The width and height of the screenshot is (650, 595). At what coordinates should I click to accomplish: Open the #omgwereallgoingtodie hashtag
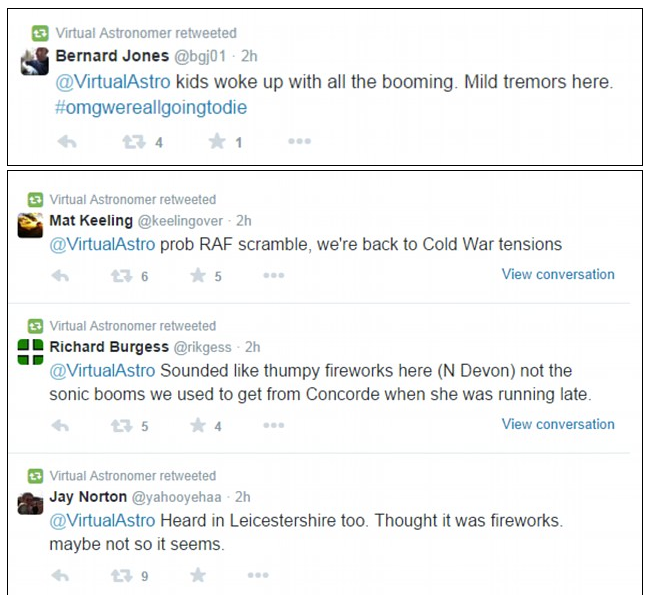[x=151, y=107]
